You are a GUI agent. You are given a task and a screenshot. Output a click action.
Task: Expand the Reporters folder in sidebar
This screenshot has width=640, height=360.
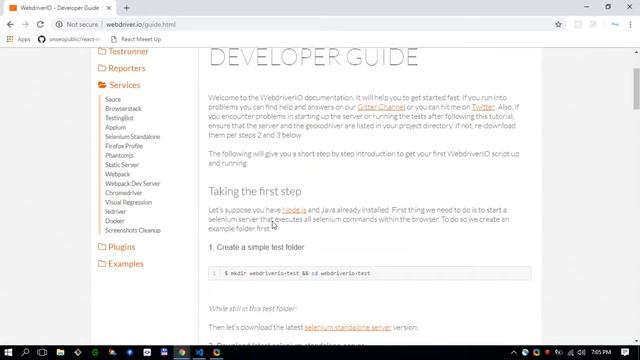point(122,68)
